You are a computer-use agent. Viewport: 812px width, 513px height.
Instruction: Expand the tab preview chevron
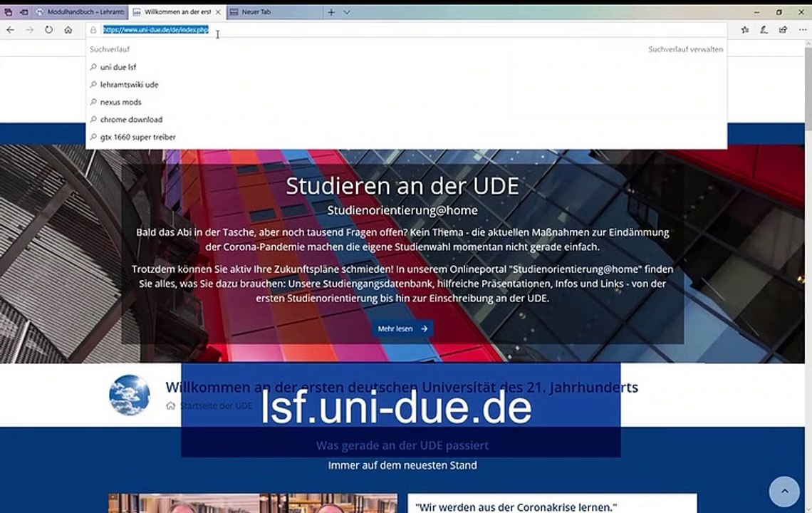(347, 12)
